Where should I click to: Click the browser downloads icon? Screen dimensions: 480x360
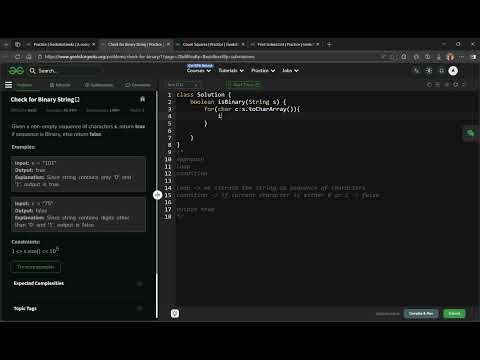click(x=439, y=57)
